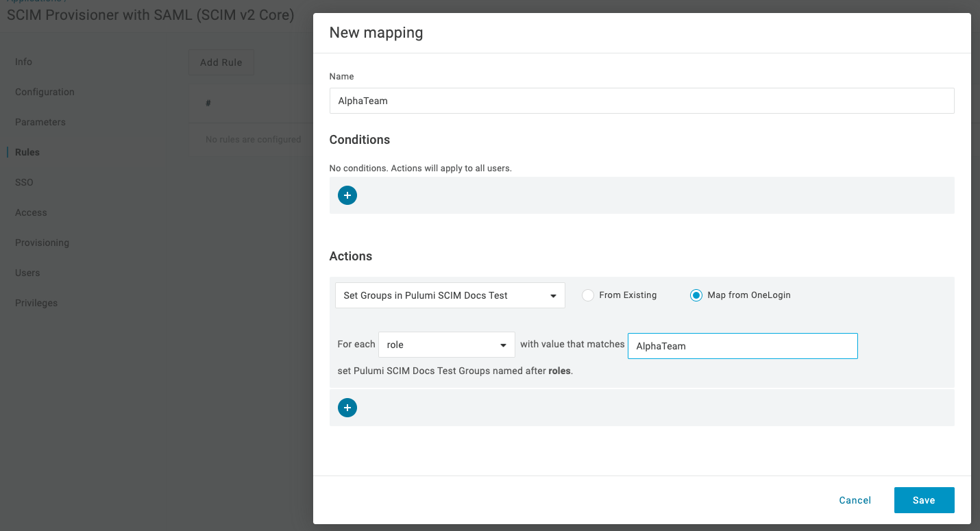Click 'set Pulumi SCIM Docs Test Groups' text
Image resolution: width=980 pixels, height=531 pixels.
[x=455, y=371]
